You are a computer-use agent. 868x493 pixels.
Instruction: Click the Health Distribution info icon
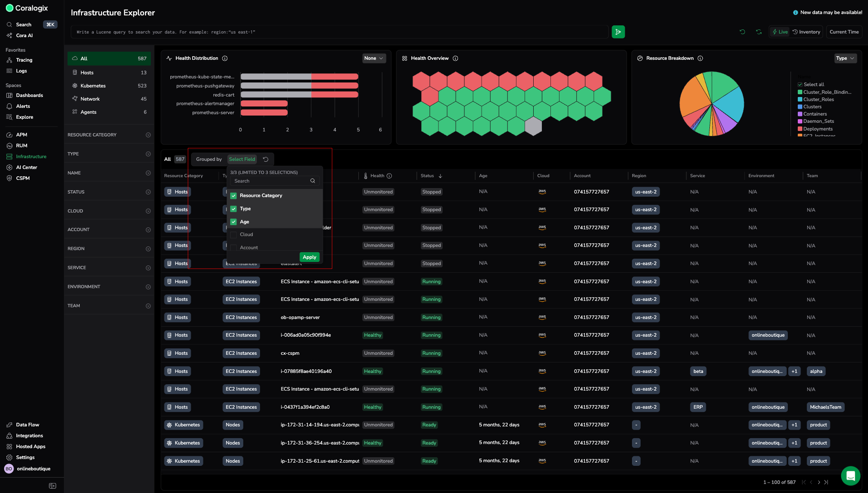click(x=225, y=58)
